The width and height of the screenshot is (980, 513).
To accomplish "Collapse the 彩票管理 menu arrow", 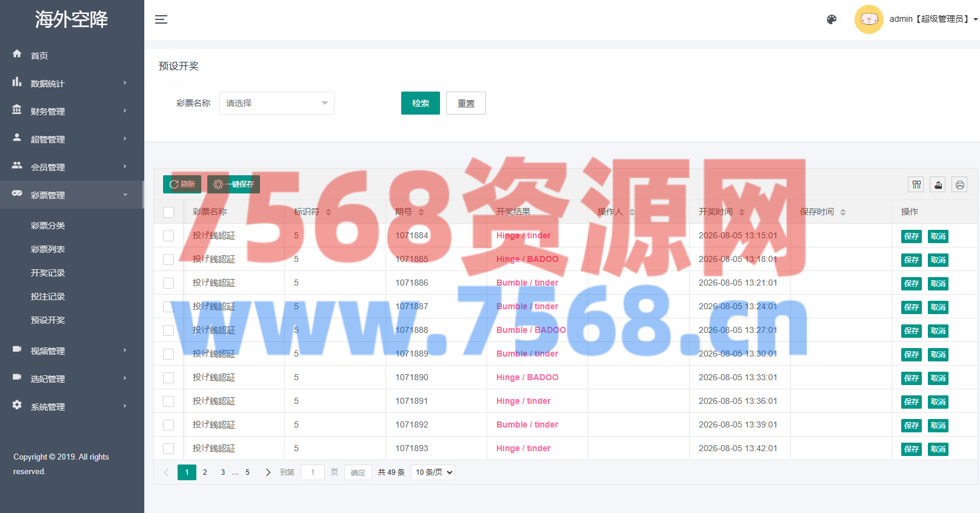I will pyautogui.click(x=125, y=195).
